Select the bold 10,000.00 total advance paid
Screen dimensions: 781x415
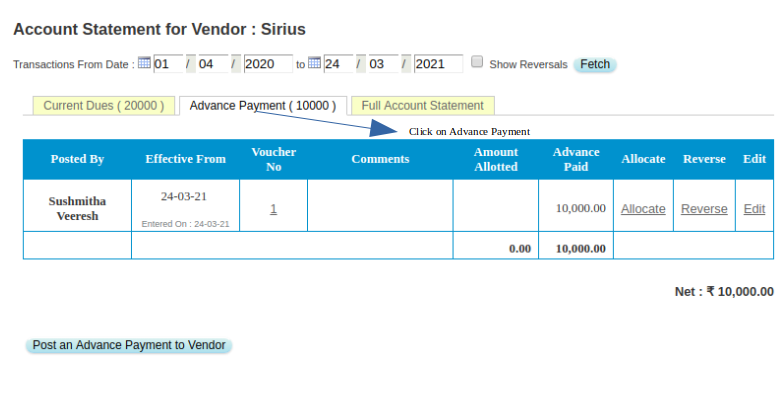coord(581,249)
